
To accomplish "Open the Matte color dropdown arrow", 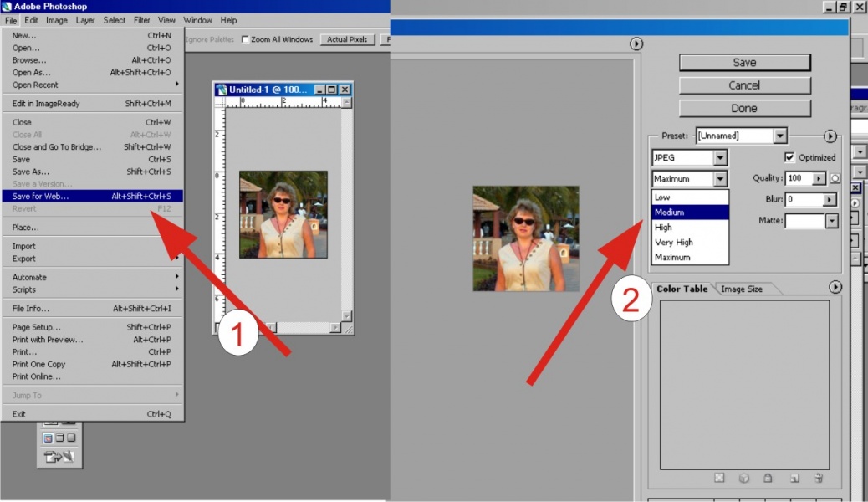I will 831,221.
